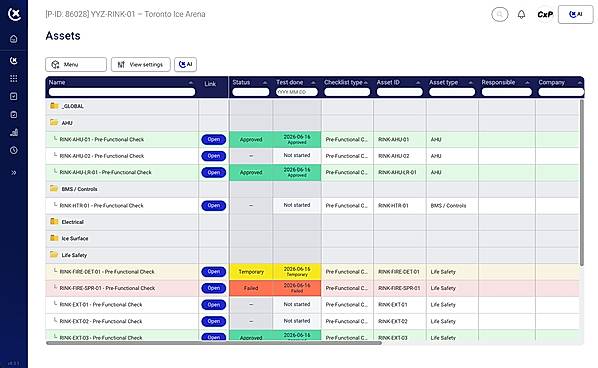The image size is (598, 368).
Task: Open the bar chart reports icon in sidebar
Action: pos(14,132)
